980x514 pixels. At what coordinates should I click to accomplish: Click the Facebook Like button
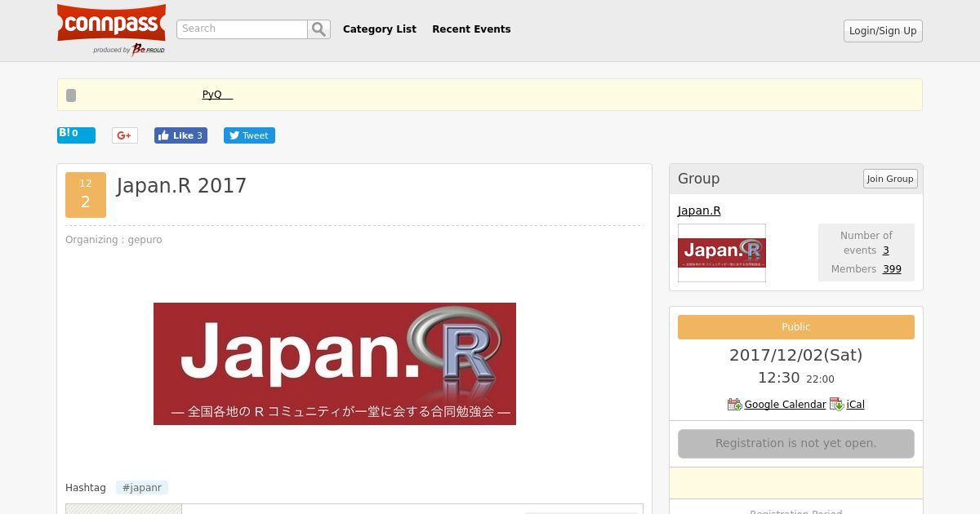click(x=180, y=135)
